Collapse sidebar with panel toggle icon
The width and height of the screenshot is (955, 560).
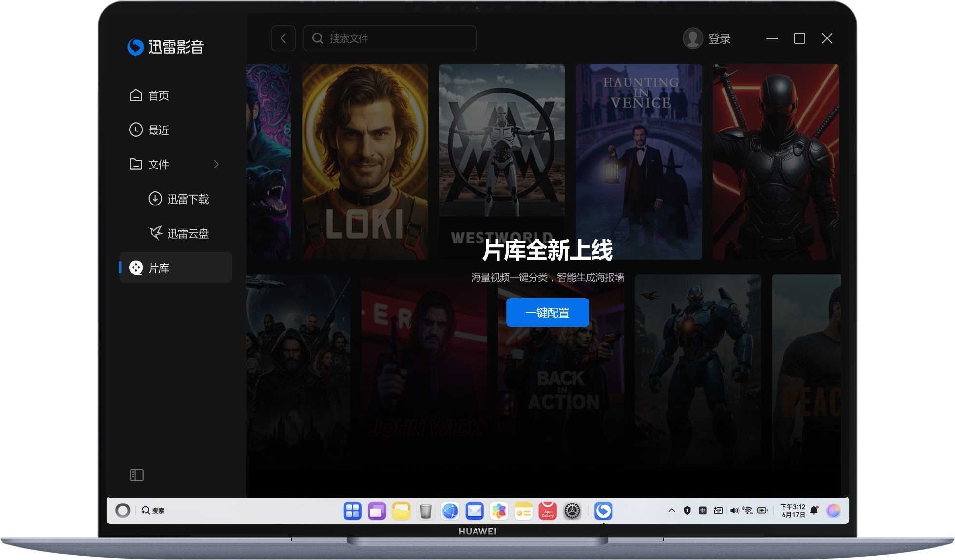coord(136,475)
